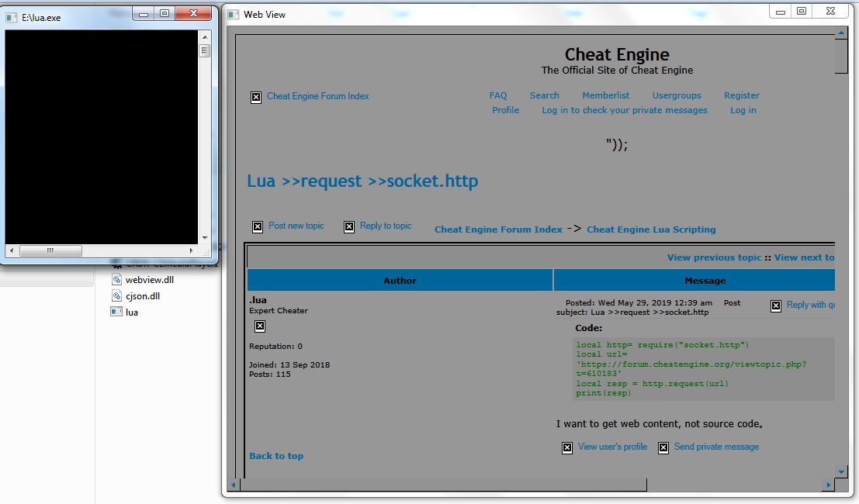Open the forum Search link
Screen dimensions: 859x504
pos(544,95)
